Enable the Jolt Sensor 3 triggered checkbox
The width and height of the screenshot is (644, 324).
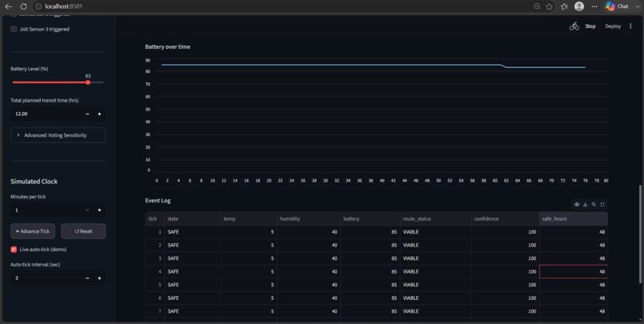tap(14, 29)
